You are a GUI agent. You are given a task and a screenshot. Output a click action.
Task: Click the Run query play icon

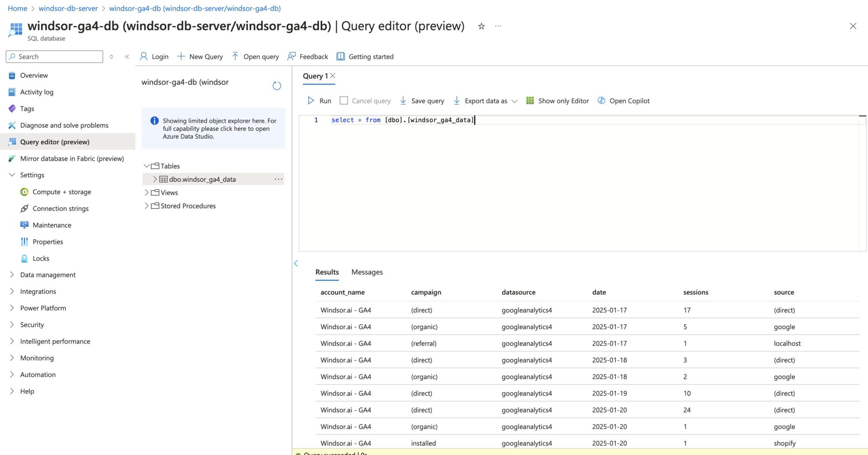[311, 101]
